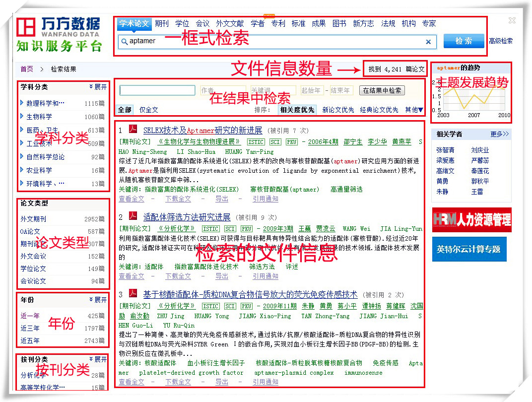The height and width of the screenshot is (402, 532).
Task: Close the page with the top-right X
Action: (x=512, y=20)
